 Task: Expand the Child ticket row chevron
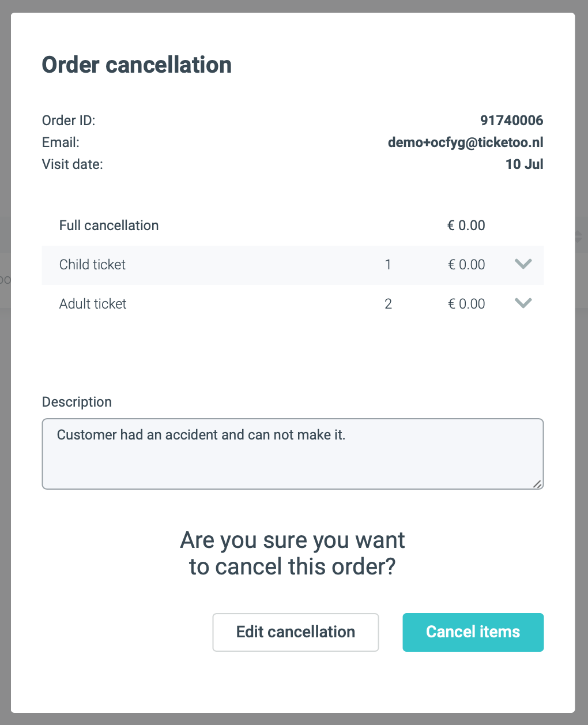(523, 264)
